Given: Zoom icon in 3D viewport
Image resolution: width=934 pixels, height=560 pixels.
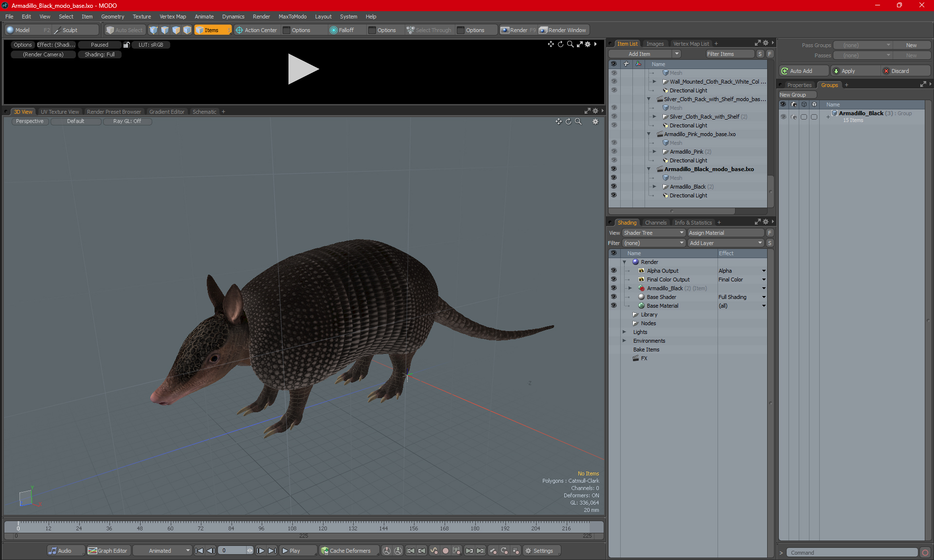Looking at the screenshot, I should [x=578, y=122].
